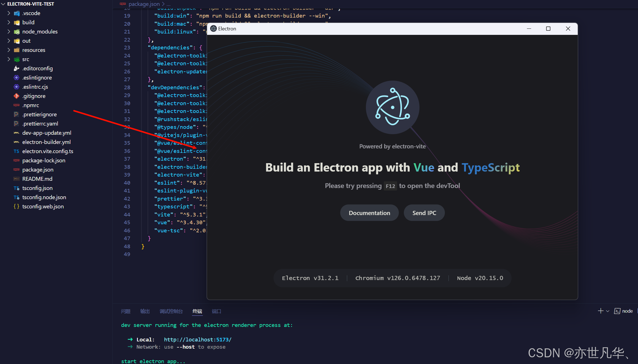Click the out folder icon
The width and height of the screenshot is (638, 364).
(17, 41)
